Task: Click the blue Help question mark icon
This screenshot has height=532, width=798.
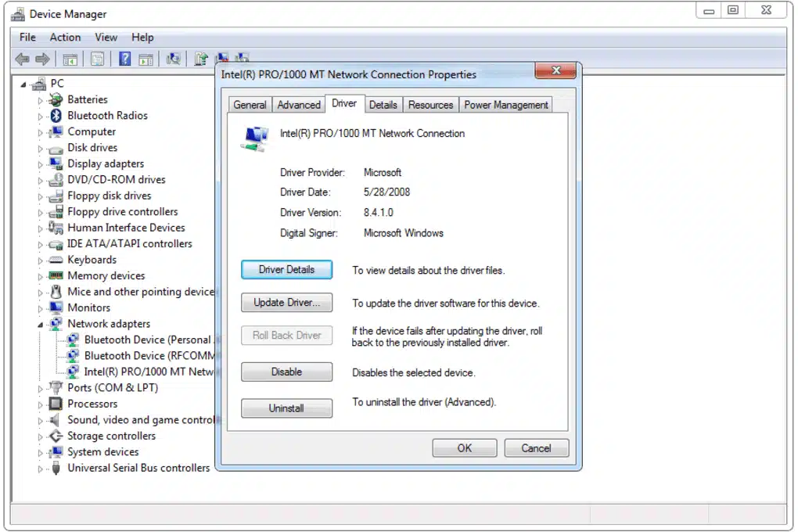Action: [x=124, y=59]
